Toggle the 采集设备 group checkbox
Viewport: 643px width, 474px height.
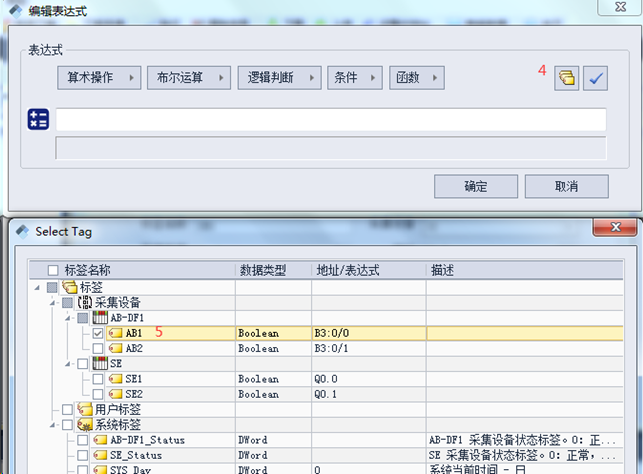[67, 303]
